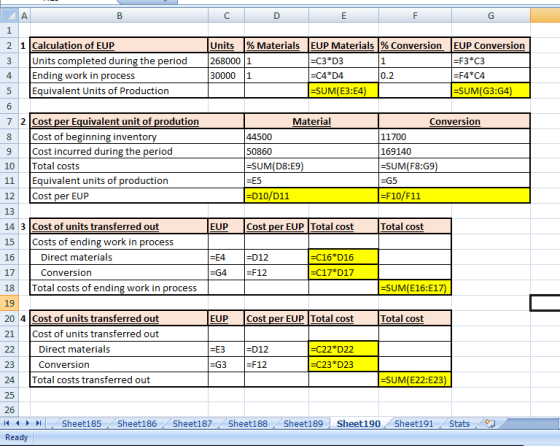Go to the first sheet using navigation arrow

pyautogui.click(x=6, y=423)
